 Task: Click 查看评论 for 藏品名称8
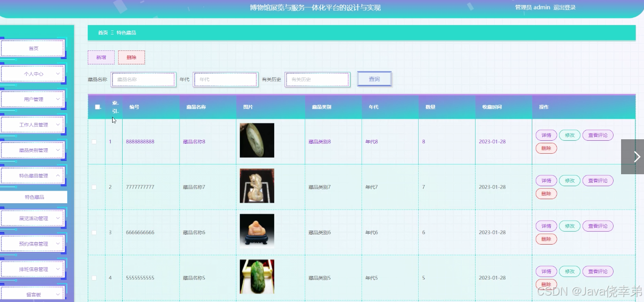598,135
